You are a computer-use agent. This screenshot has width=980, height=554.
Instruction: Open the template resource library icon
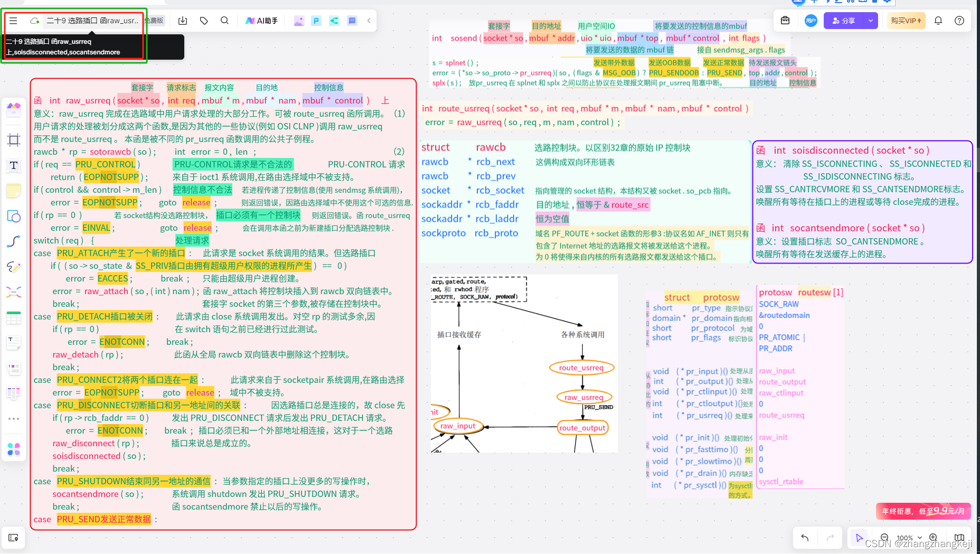(14, 110)
